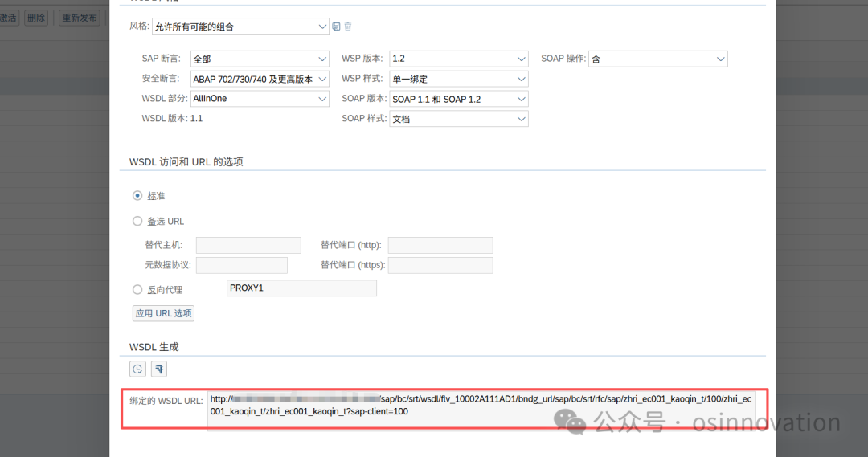
Task: Click the 重新发布 button in background window
Action: (79, 18)
